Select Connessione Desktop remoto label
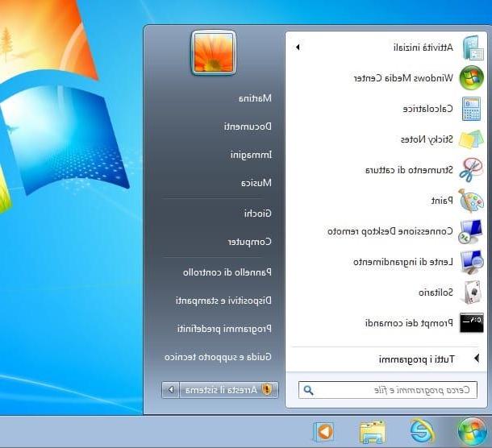 point(390,231)
